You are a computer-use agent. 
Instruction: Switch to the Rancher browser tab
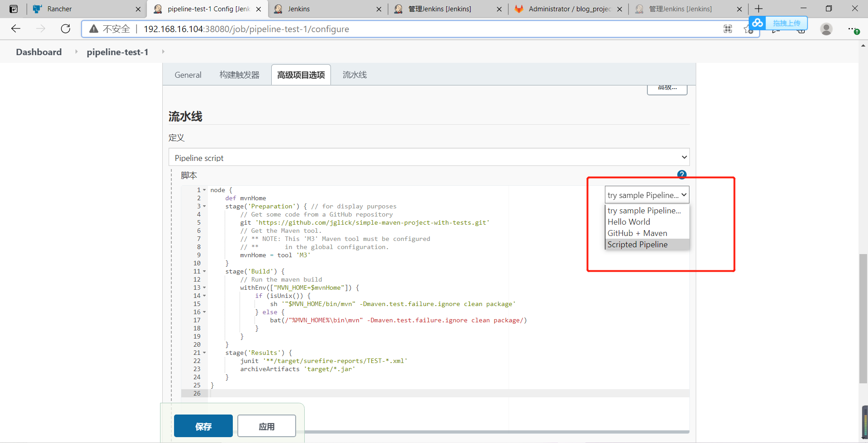pyautogui.click(x=86, y=9)
